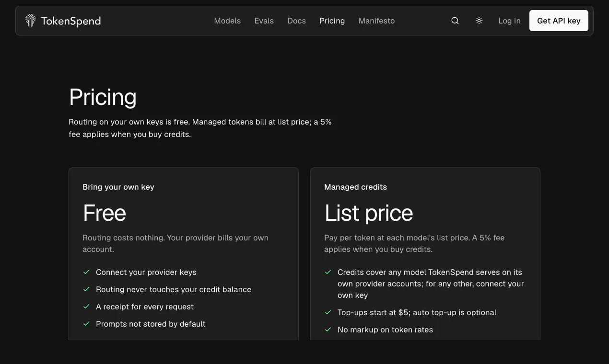Click 'Routing never touches your credit balance' text

[174, 289]
